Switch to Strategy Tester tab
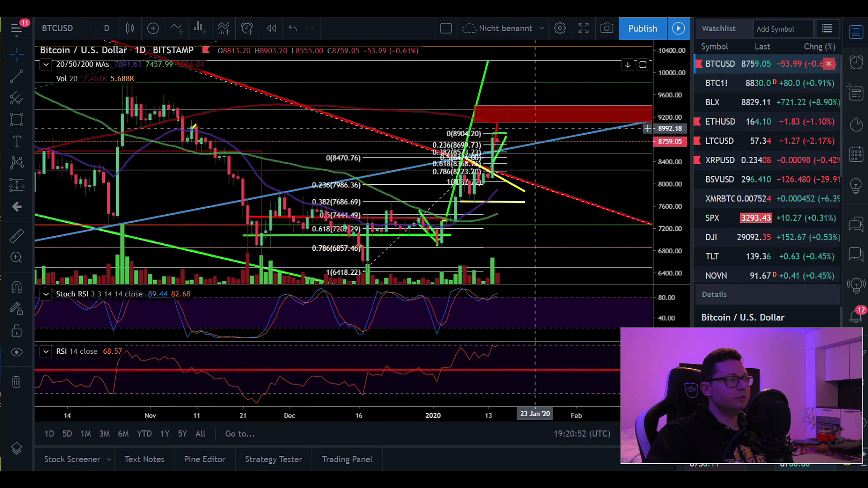 tap(273, 459)
